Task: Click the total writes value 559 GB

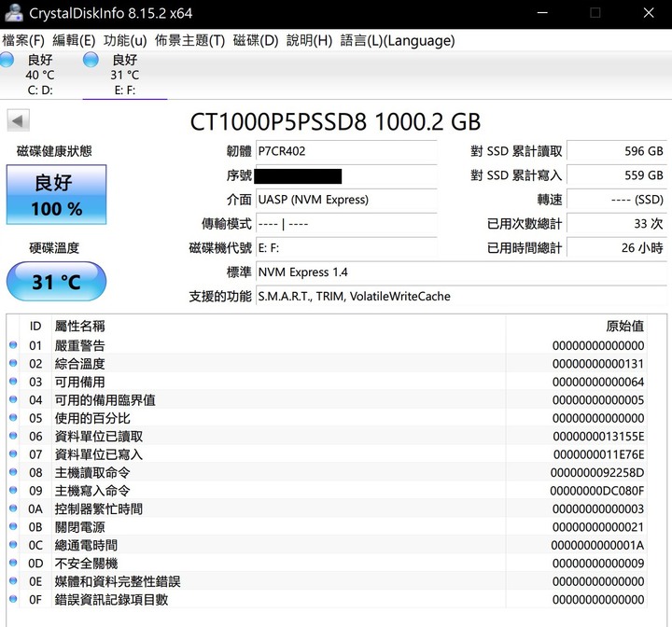Action: [616, 175]
